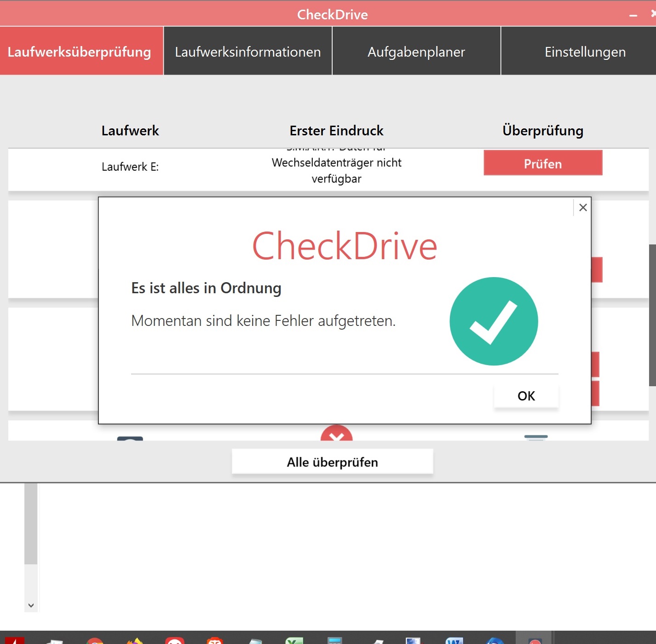Open the Laufwerksinformationen tab
This screenshot has height=644, width=656.
coord(248,51)
